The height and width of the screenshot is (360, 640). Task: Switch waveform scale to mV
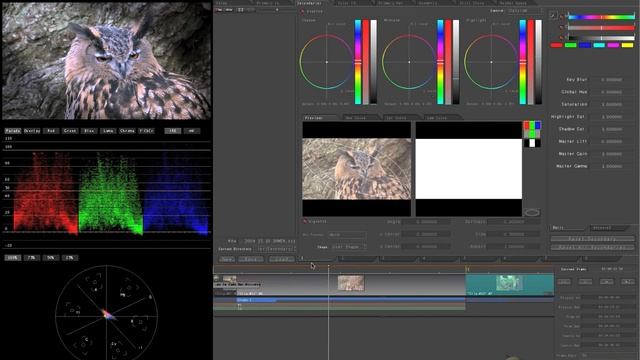[191, 131]
